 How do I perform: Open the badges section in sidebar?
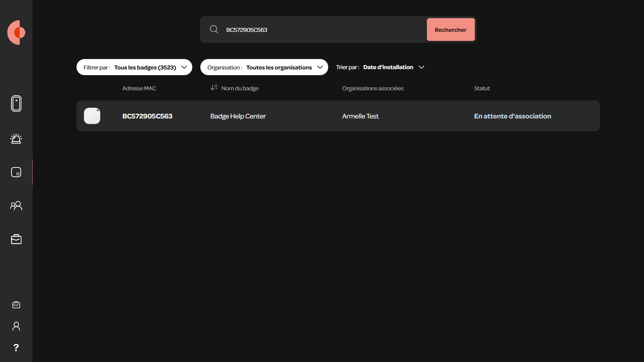16,172
